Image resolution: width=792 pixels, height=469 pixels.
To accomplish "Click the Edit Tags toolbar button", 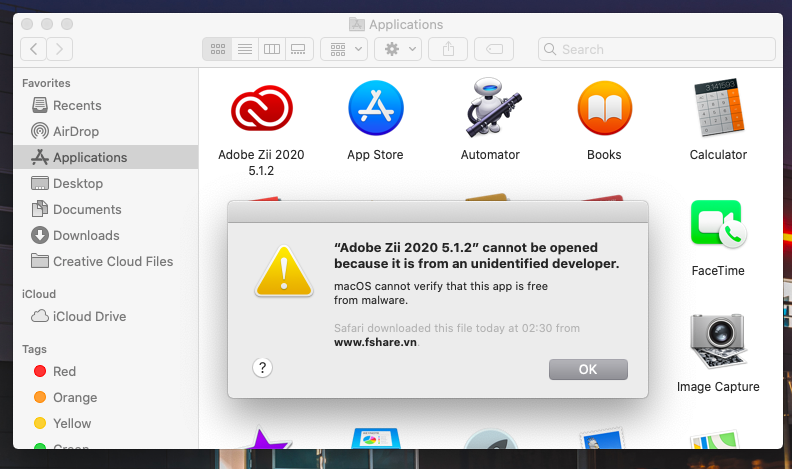I will [x=494, y=49].
